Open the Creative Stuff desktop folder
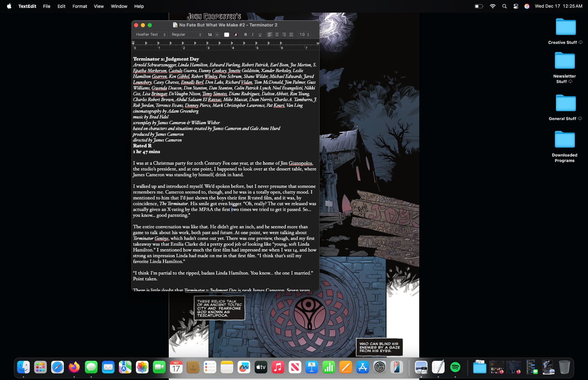 [566, 27]
